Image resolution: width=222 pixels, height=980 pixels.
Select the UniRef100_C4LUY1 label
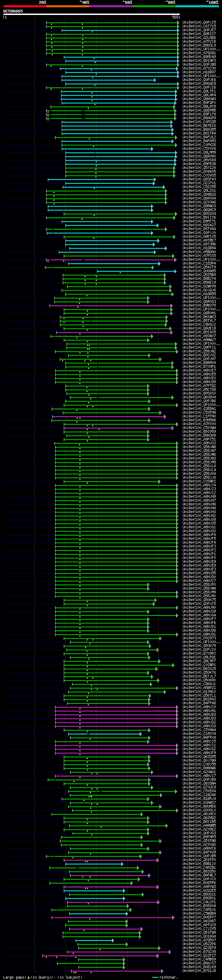pos(199,902)
